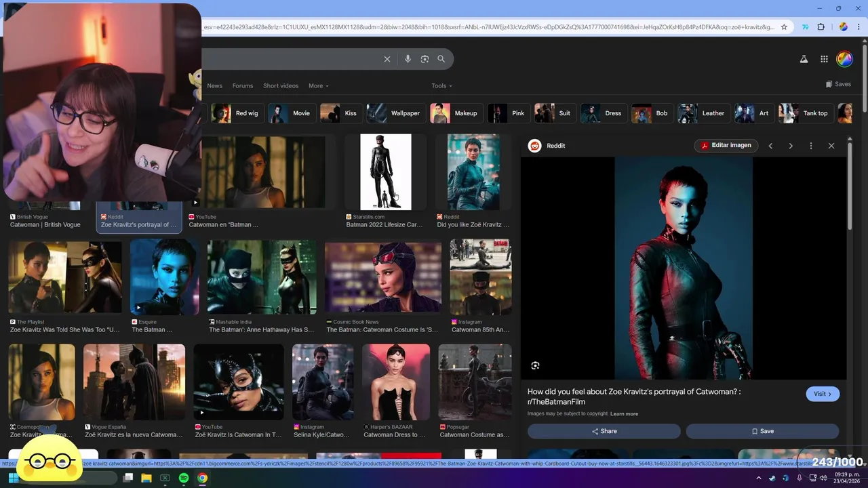Click the magnifier search icon
868x488 pixels.
point(441,59)
